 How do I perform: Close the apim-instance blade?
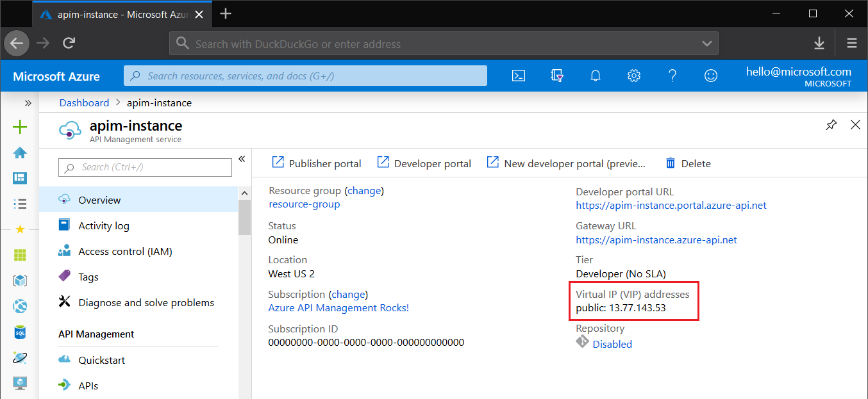(855, 125)
